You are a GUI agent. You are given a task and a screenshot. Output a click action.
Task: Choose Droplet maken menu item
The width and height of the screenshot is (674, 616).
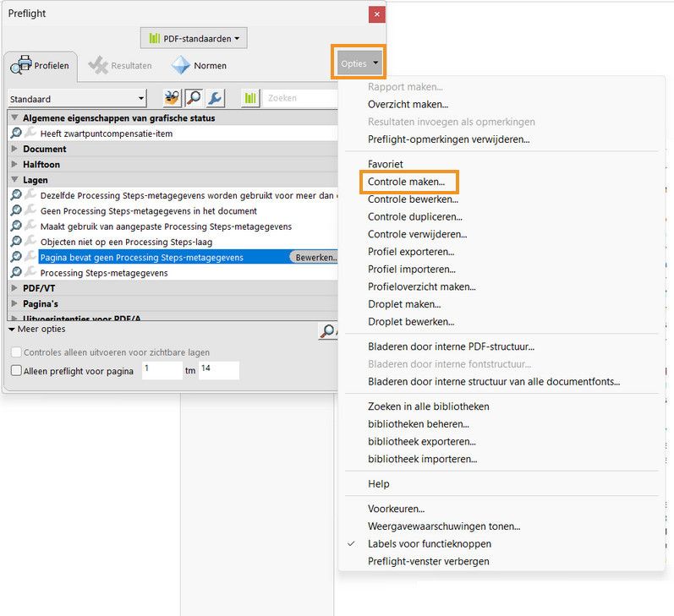[404, 304]
